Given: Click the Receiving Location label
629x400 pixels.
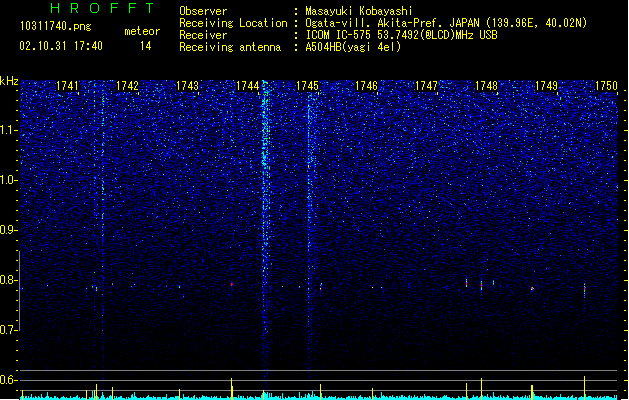Looking at the screenshot, I should (x=233, y=23).
